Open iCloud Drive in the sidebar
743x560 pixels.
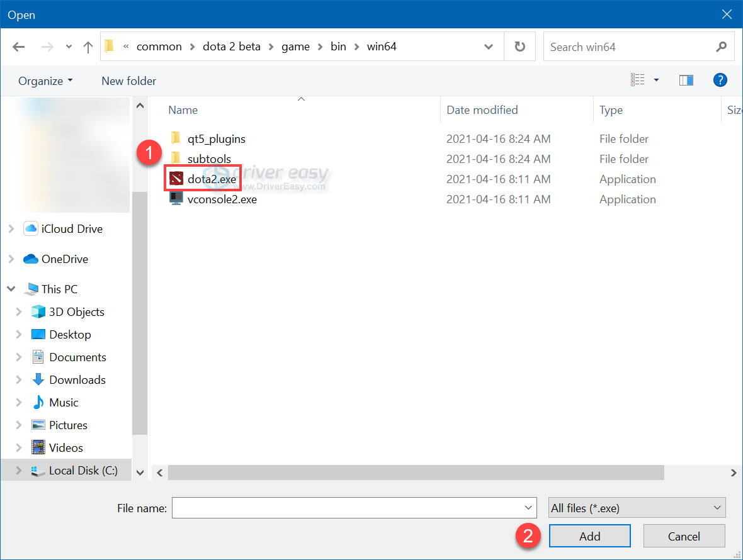[x=72, y=228]
